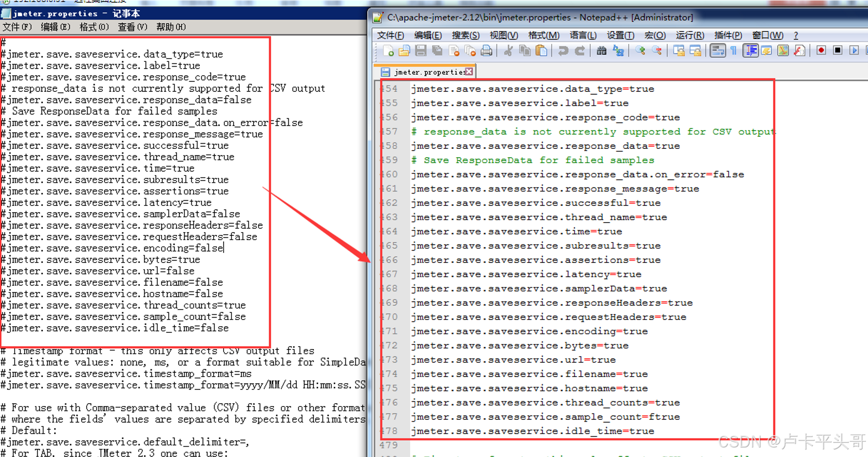Start macro recording with red dot icon

pyautogui.click(x=821, y=50)
